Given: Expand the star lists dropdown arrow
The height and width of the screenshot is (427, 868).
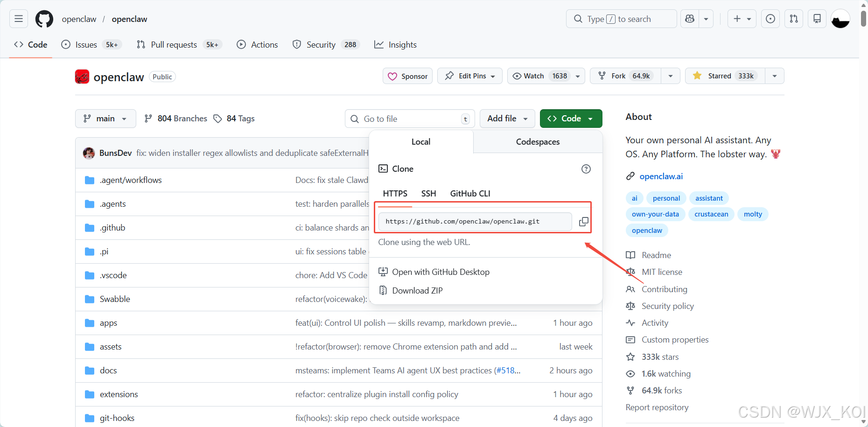Looking at the screenshot, I should 775,76.
